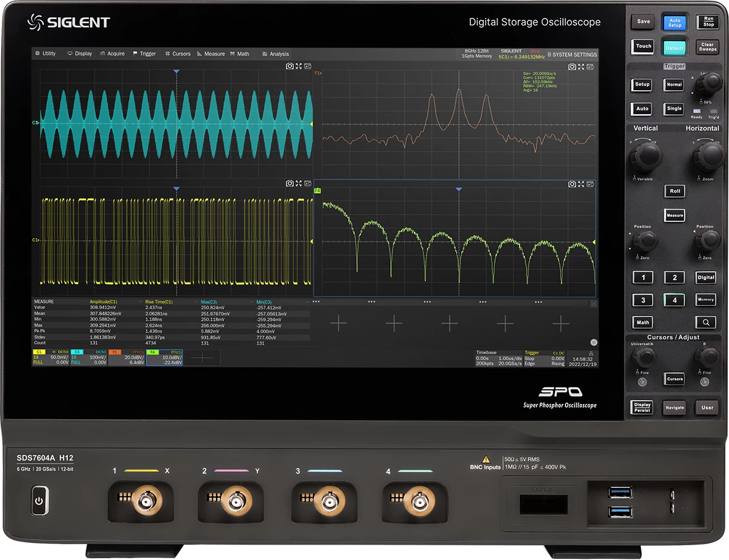The image size is (729, 560).
Task: Select the channel 1 BNC input connector
Action: point(147,501)
